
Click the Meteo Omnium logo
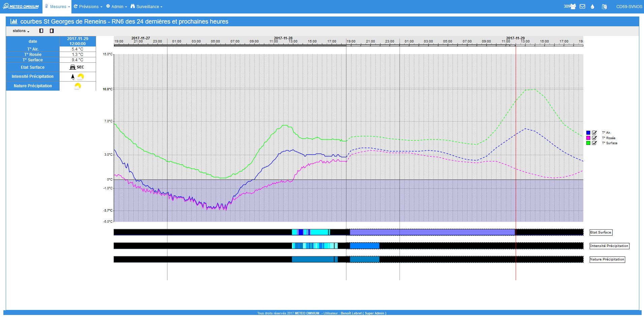point(21,6)
